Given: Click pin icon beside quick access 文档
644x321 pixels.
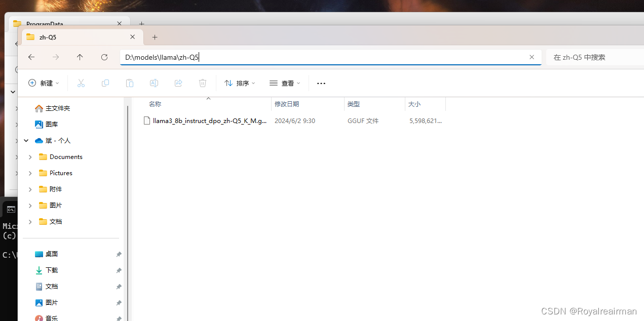Looking at the screenshot, I should (119, 287).
